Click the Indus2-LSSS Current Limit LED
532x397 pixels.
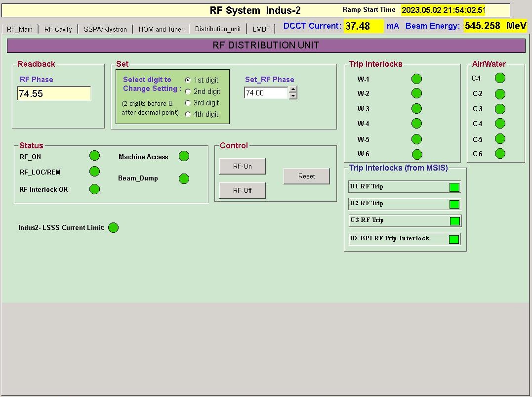(113, 227)
